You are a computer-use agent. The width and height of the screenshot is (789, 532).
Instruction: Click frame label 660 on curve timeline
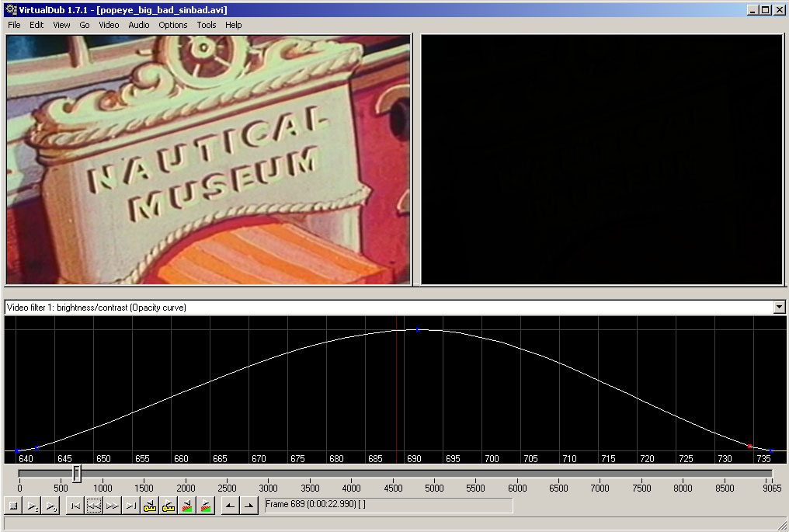(181, 458)
